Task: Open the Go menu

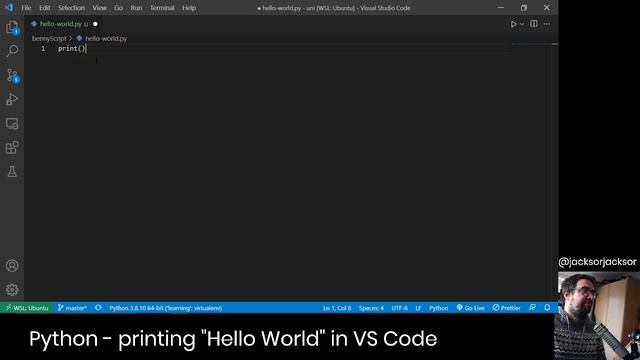Action: tap(118, 8)
